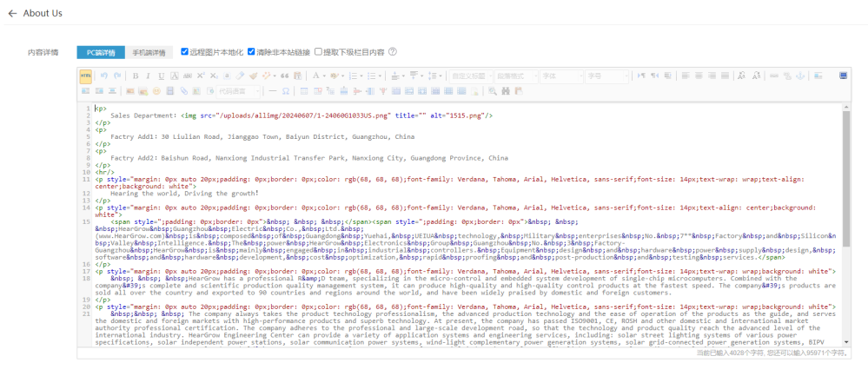This screenshot has width=868, height=389.
Task: Click the 内容详情 field label
Action: click(43, 53)
